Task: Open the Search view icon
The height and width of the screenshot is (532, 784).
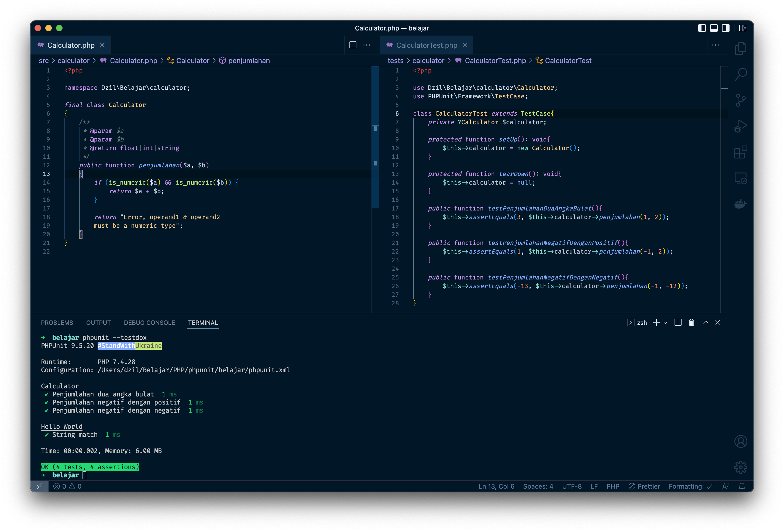Action: click(741, 74)
